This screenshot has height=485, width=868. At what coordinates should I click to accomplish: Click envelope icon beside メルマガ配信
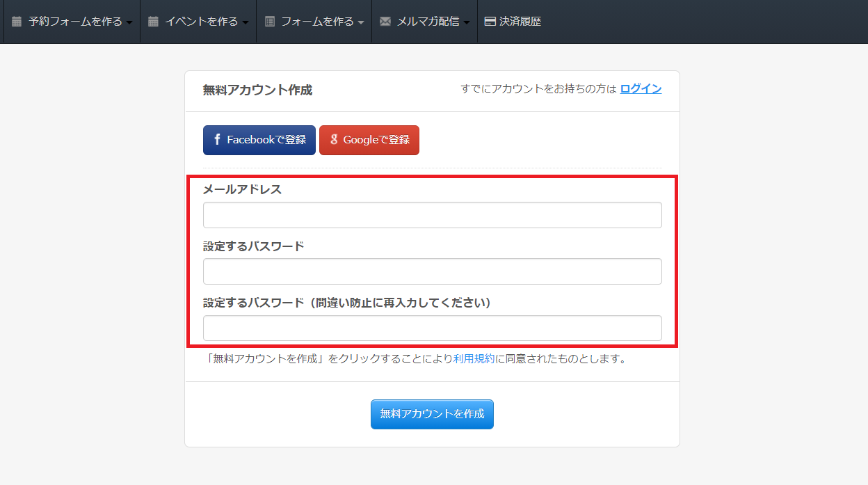[385, 22]
